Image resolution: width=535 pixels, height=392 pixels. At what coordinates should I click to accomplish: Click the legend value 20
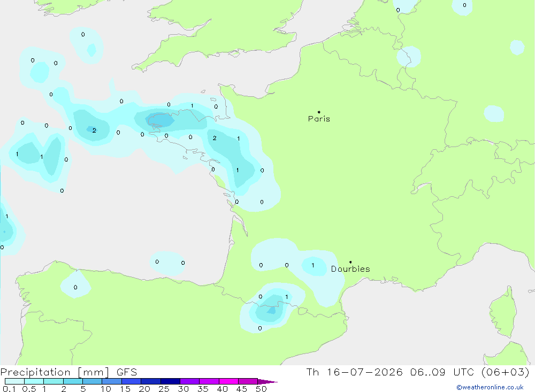144,389
